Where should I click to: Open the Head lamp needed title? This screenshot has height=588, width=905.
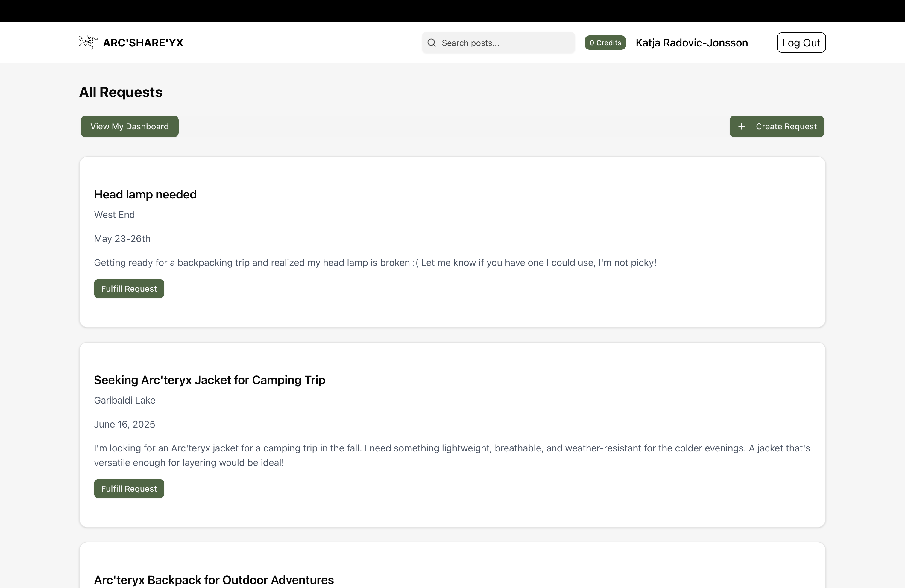coord(145,194)
